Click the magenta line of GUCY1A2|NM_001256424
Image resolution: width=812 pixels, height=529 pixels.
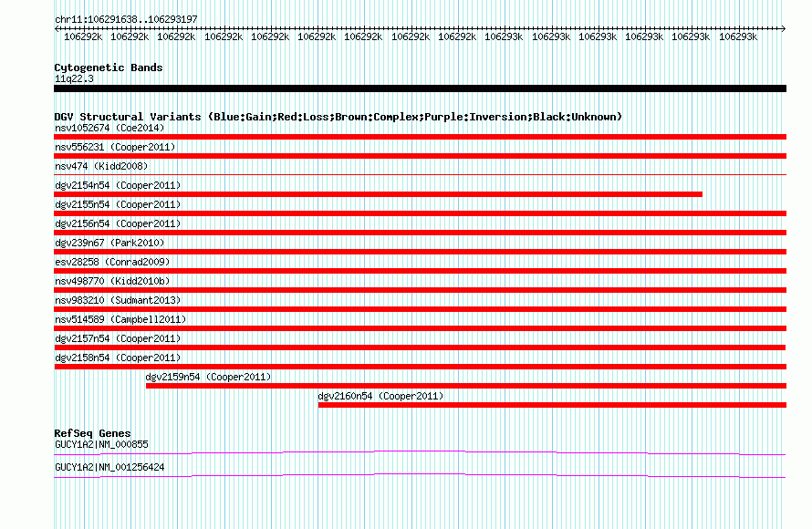tap(420, 476)
